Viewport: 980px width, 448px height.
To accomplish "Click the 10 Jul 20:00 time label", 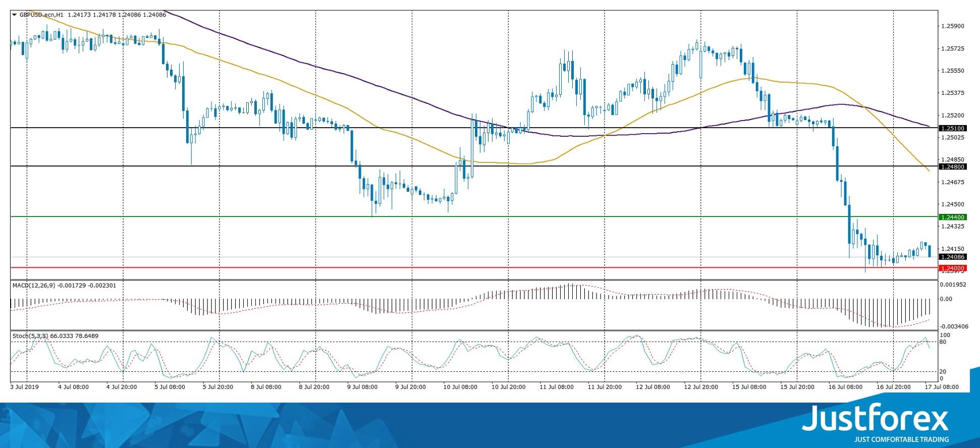I will (x=509, y=387).
